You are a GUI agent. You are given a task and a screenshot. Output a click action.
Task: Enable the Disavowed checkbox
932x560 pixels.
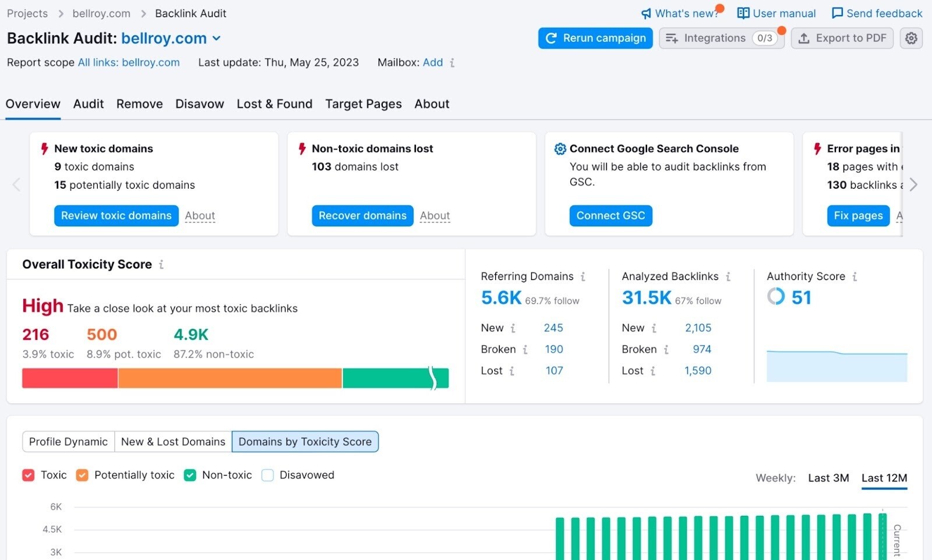[x=267, y=476]
